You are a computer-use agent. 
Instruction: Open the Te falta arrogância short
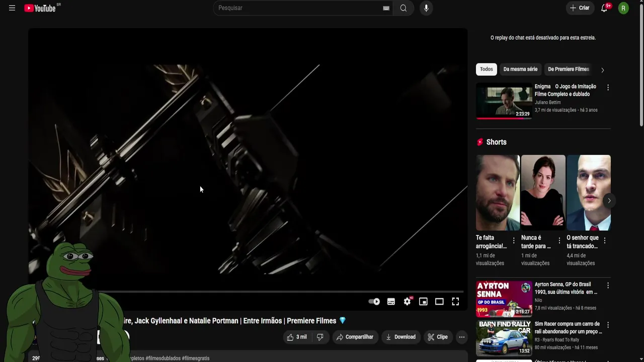(x=498, y=193)
